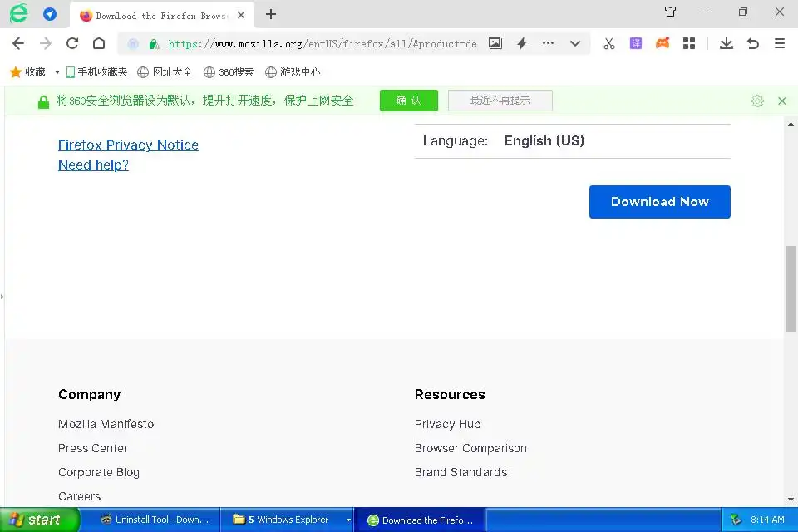Click the 360 browser logo icon
Screen dimensions: 798x532
click(19, 14)
